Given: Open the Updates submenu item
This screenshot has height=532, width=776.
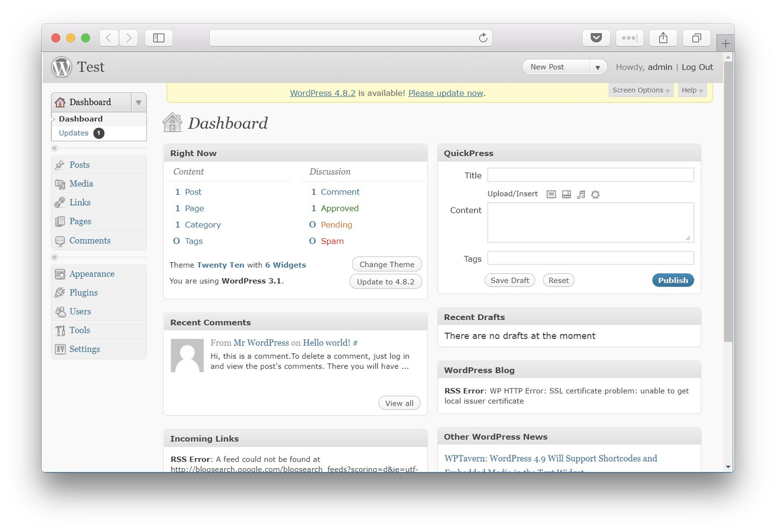Looking at the screenshot, I should tap(74, 133).
